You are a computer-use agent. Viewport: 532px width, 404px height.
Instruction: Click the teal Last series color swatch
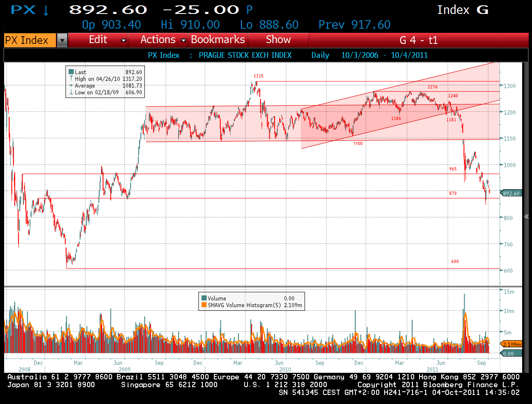coord(71,72)
